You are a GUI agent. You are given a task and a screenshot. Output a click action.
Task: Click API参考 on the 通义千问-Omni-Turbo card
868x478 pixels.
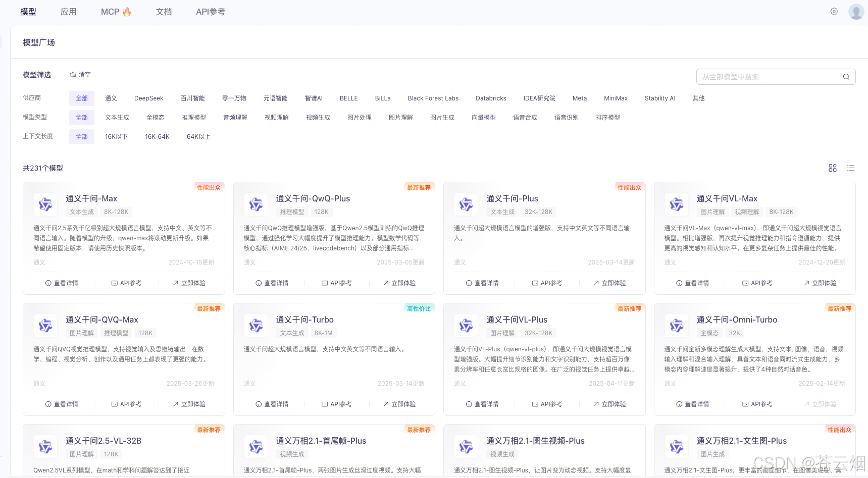(757, 404)
